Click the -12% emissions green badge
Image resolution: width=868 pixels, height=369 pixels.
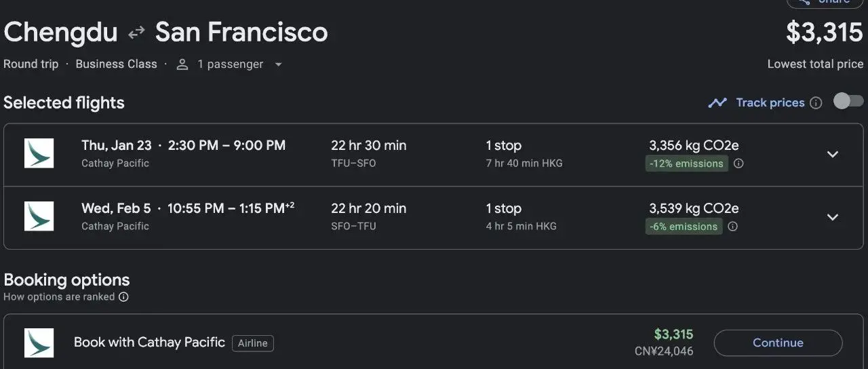686,163
